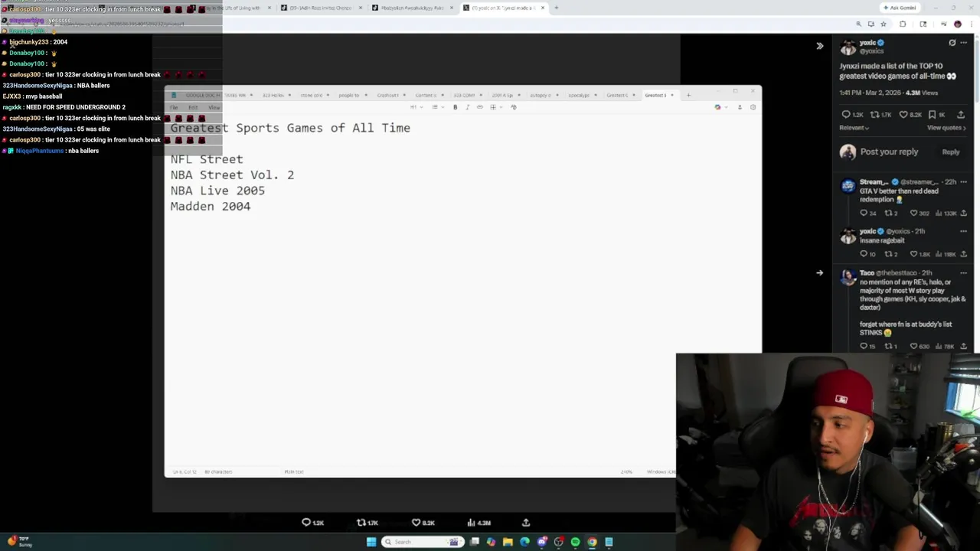980x551 pixels.
Task: Open more options on Taco's reply
Action: pos(963,273)
